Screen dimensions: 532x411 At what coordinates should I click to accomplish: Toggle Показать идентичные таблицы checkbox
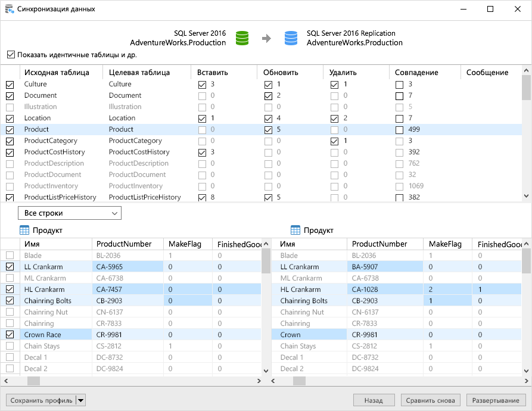coord(11,55)
